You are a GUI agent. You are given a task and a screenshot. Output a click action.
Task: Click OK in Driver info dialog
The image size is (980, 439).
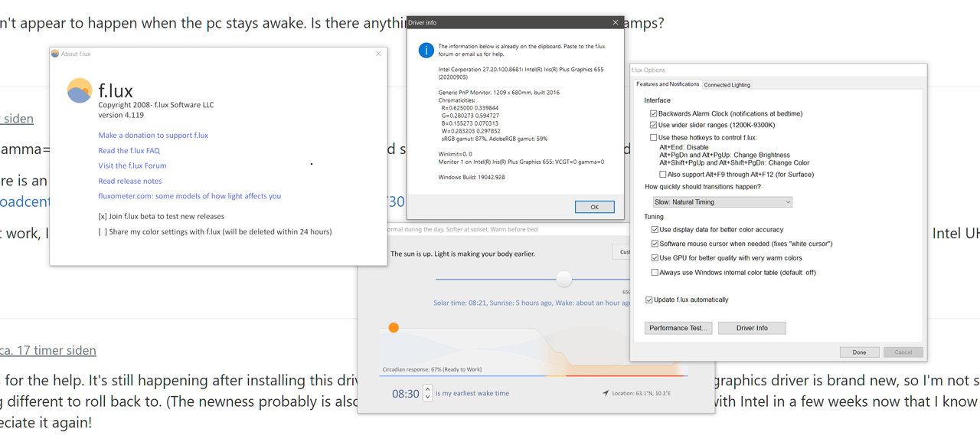click(594, 207)
